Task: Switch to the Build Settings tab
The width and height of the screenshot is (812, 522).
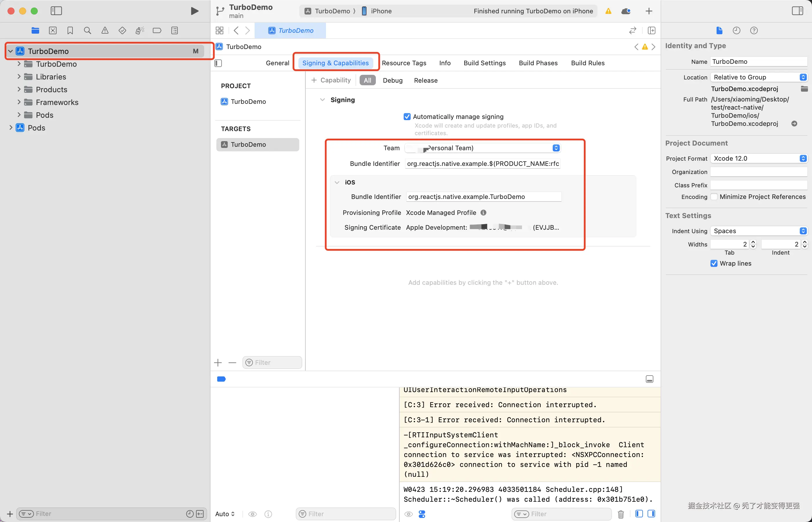Action: click(484, 63)
